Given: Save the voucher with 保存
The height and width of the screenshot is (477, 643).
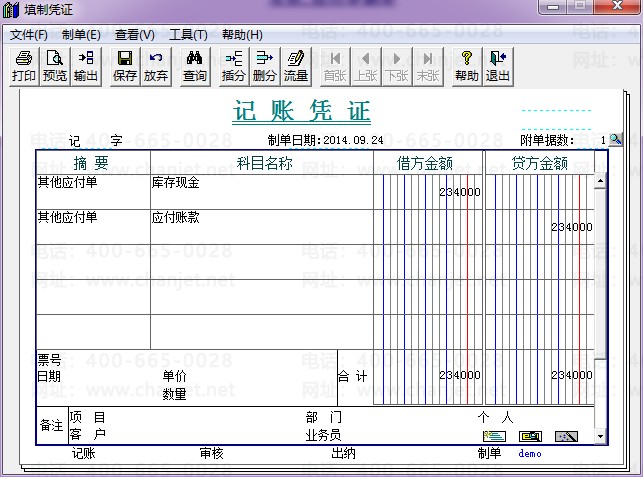Looking at the screenshot, I should [125, 66].
